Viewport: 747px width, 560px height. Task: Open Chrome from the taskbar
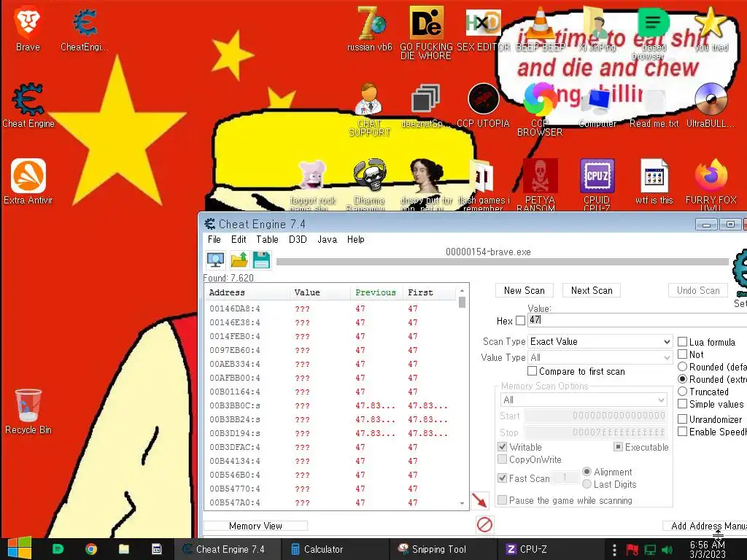tap(90, 549)
